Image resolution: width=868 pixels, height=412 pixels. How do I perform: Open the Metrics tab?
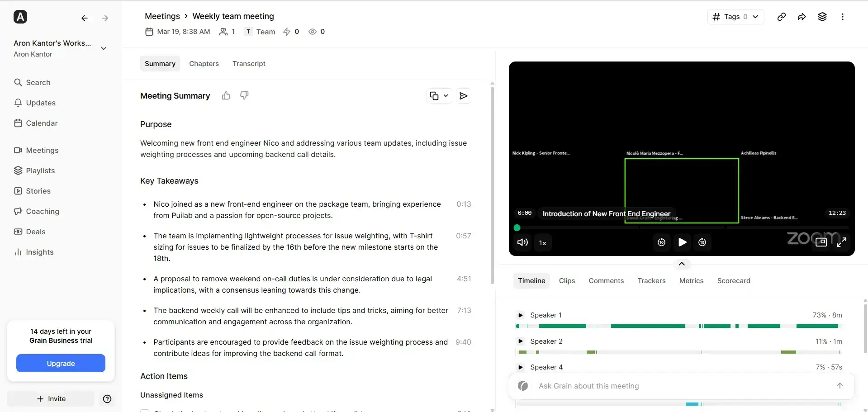pyautogui.click(x=691, y=280)
